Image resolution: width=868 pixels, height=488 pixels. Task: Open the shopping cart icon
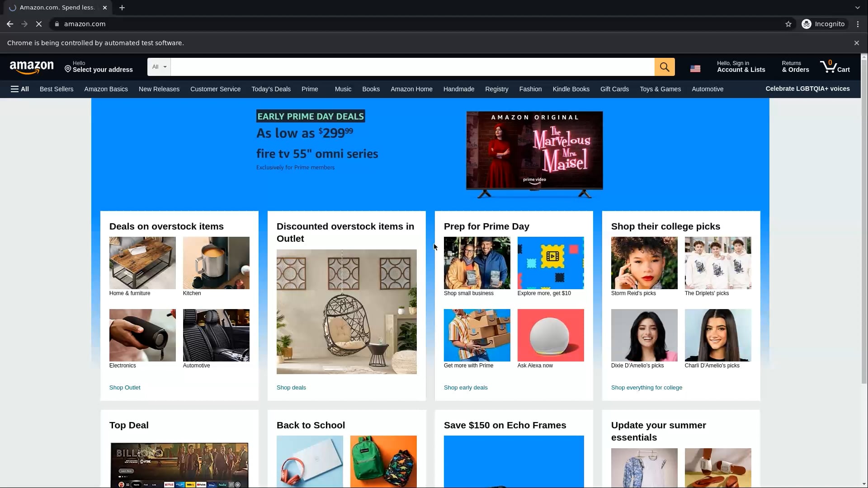[835, 67]
